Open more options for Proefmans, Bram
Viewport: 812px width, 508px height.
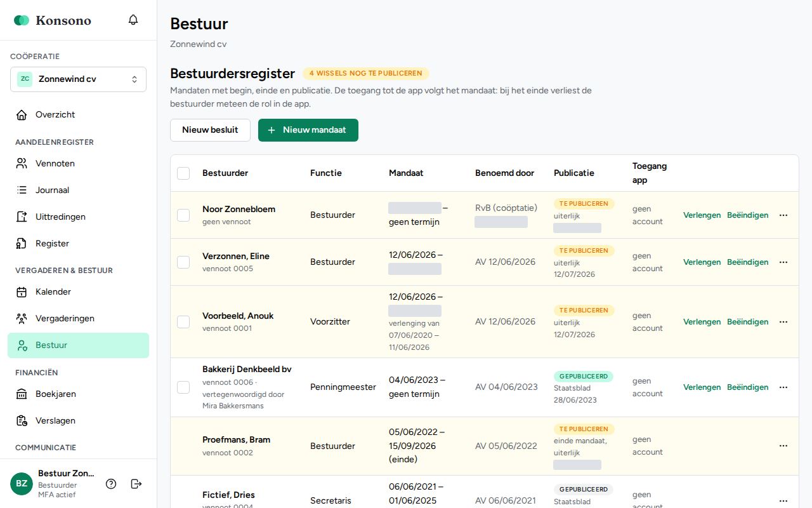(x=783, y=446)
